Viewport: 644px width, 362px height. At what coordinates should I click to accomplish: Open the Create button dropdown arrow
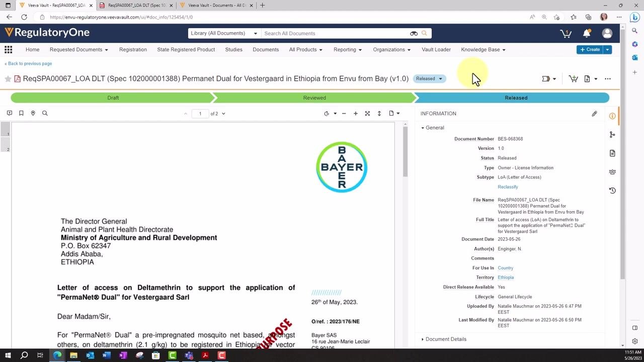(x=608, y=49)
